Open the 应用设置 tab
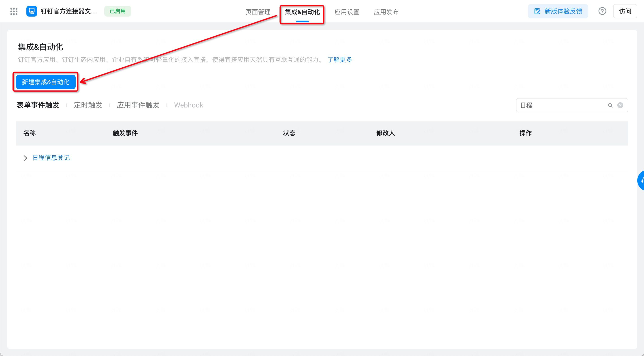 [347, 12]
